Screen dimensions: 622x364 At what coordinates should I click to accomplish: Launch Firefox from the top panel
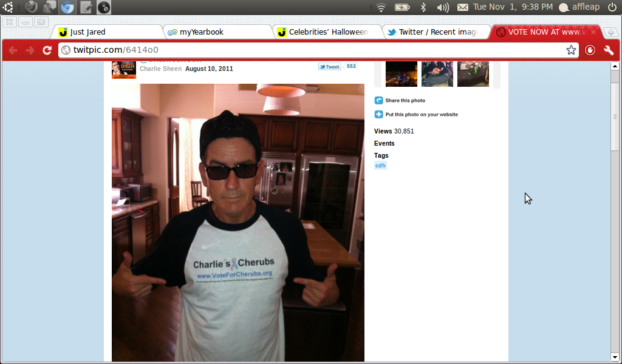pyautogui.click(x=31, y=7)
